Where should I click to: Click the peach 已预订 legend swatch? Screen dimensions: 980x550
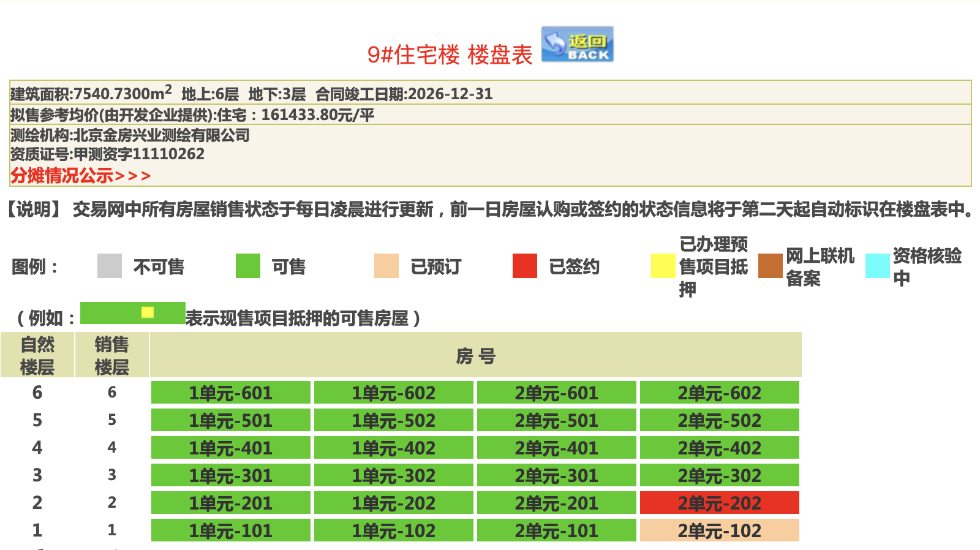tap(386, 266)
